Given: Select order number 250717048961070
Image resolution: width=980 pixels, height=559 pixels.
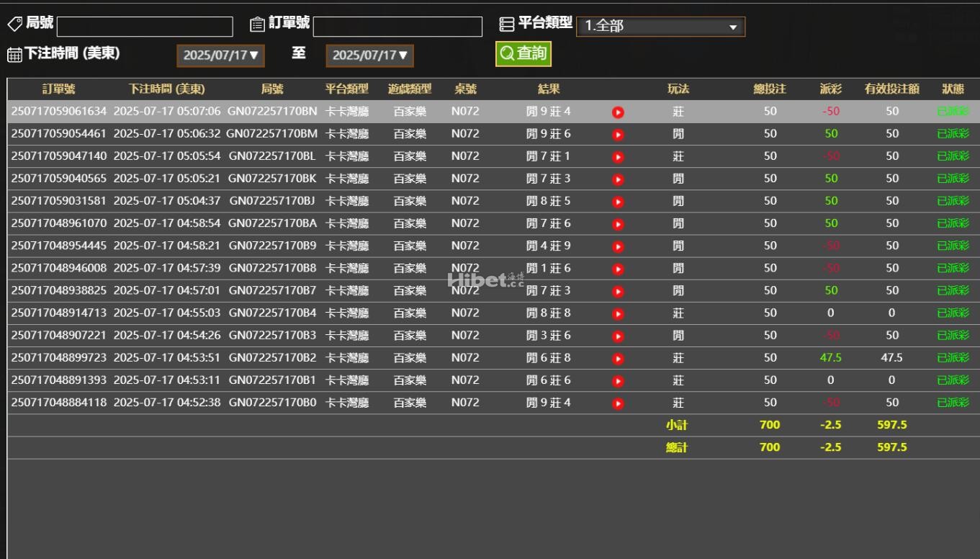Looking at the screenshot, I should tap(59, 223).
